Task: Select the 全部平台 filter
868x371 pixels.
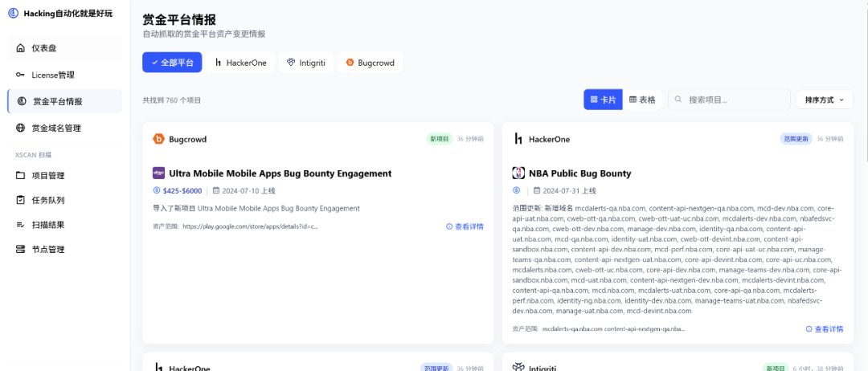Action: (172, 63)
